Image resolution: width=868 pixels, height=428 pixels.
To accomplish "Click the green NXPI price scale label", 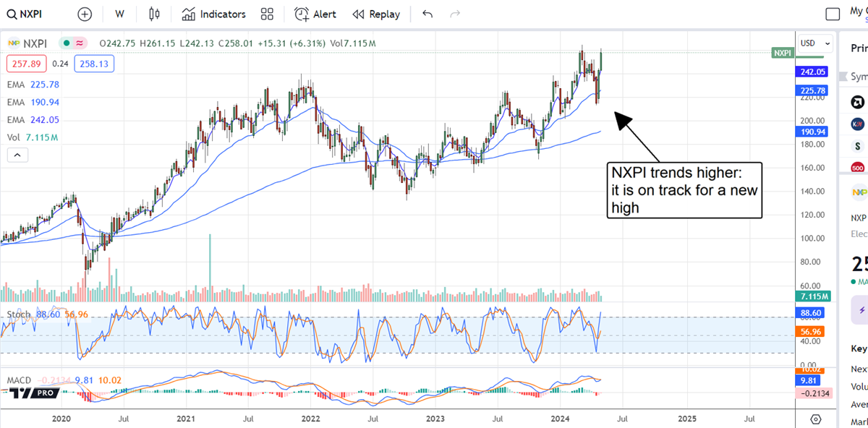I will (782, 53).
